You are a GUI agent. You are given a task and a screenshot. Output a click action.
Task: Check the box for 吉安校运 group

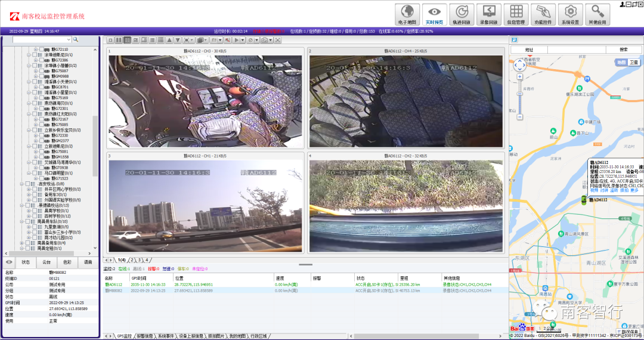point(27,184)
